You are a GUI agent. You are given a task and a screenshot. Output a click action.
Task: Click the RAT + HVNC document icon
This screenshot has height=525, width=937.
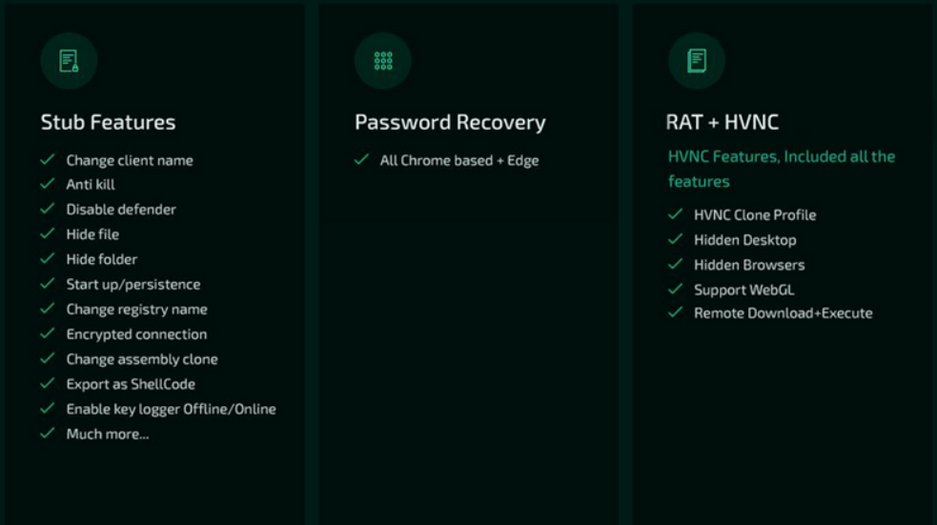click(x=696, y=61)
